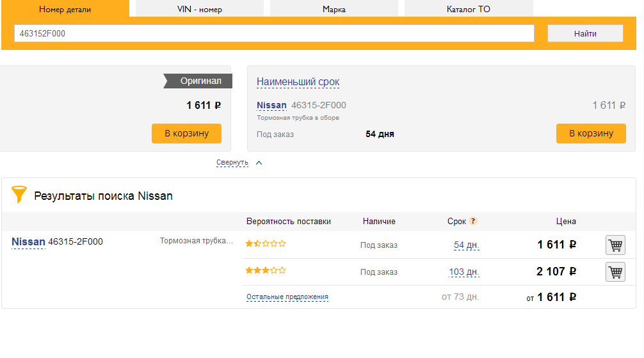Screen dimensions: 644x358
Task: Click the Свернуть link
Action: coord(232,163)
